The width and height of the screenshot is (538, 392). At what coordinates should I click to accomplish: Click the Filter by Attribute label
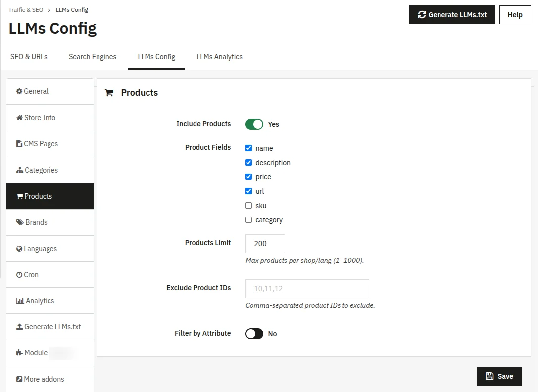tap(203, 333)
